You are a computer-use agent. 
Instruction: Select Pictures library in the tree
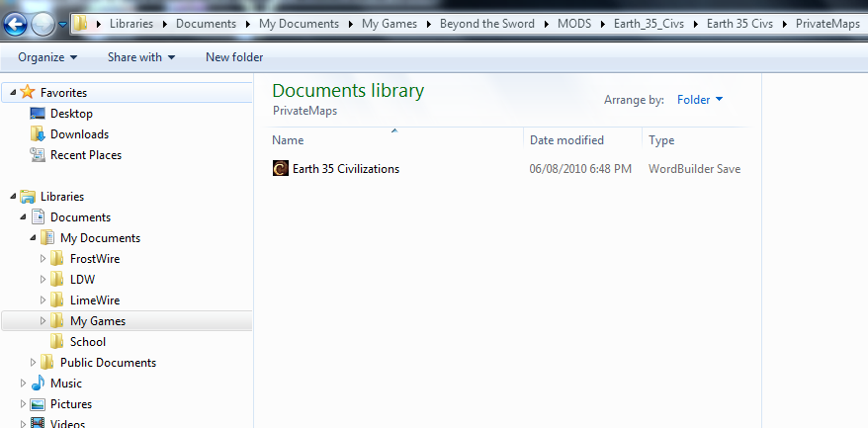coord(71,404)
